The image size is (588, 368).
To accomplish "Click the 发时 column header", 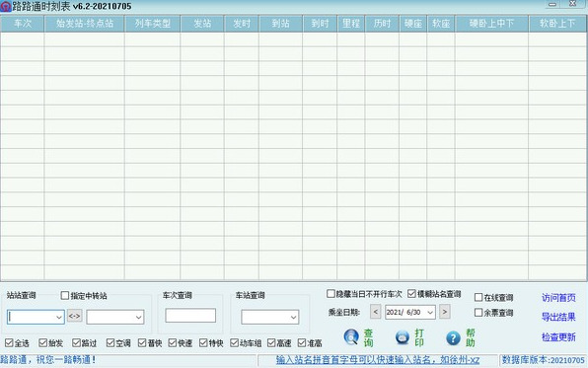I will coord(242,24).
